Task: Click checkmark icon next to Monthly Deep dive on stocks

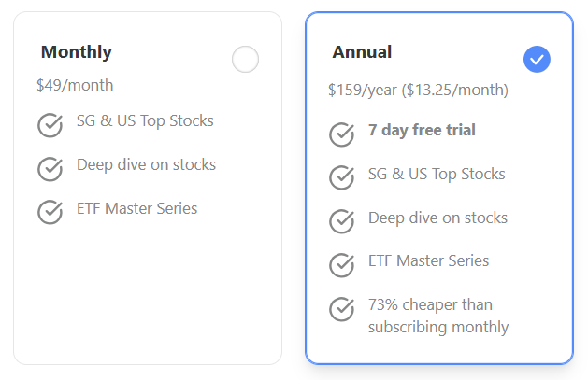Action: 50,169
